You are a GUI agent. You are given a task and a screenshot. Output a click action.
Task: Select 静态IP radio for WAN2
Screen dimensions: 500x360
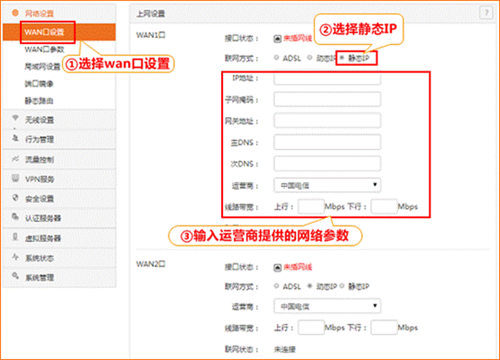click(x=342, y=286)
